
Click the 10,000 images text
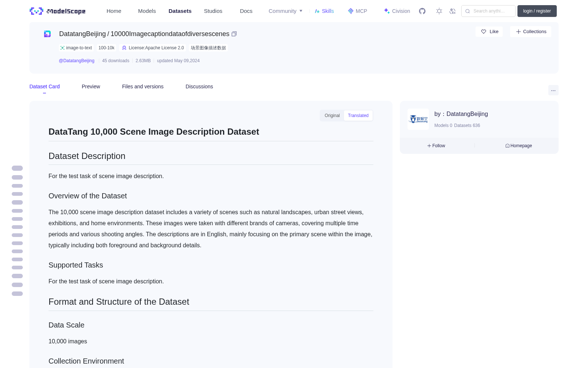point(68,342)
